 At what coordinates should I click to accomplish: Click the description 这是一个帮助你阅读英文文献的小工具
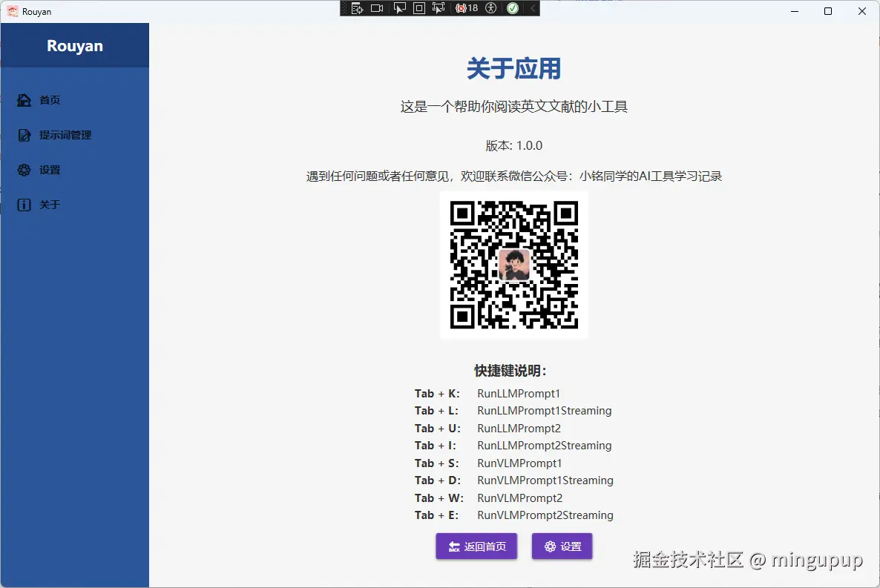513,107
